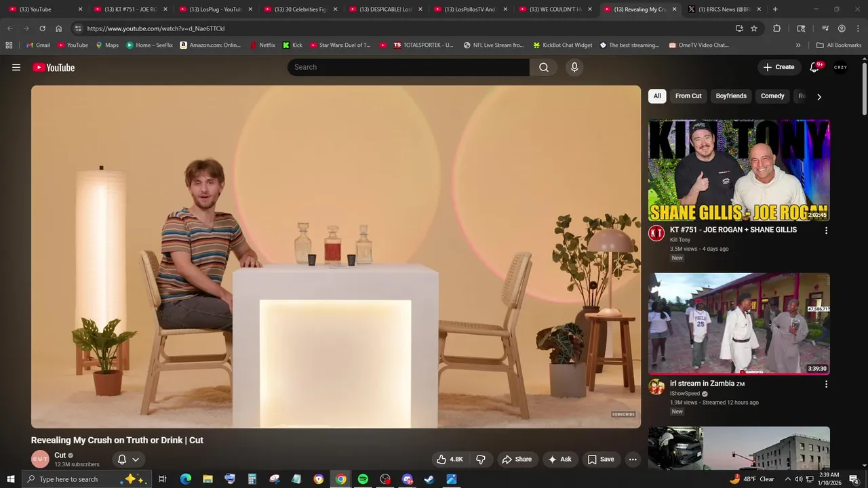The height and width of the screenshot is (488, 868).
Task: Open the Chrome apps grid in bookmarks bar
Action: (9, 45)
